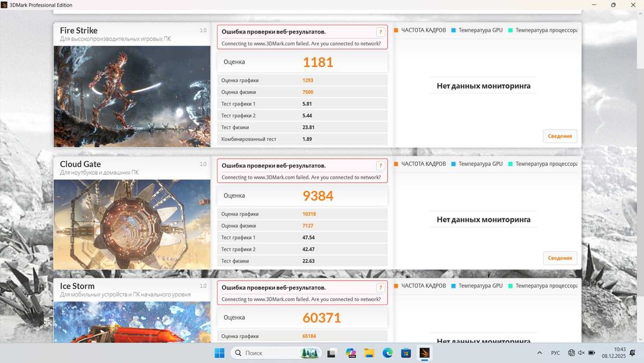This screenshot has width=644, height=363.
Task: Toggle Температура GPU legend in Ice Storm chart
Action: [x=477, y=285]
